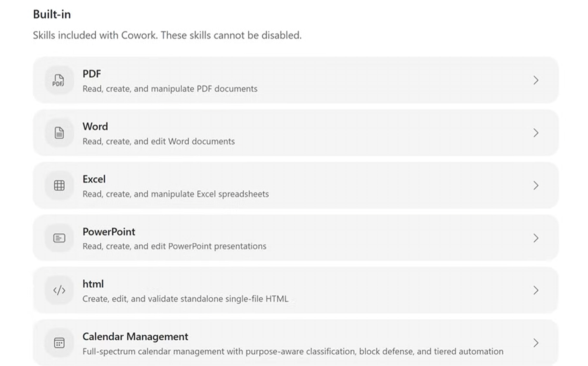Click the PowerPoint slide icon
Viewport: 588px width, 366px height.
pyautogui.click(x=59, y=238)
